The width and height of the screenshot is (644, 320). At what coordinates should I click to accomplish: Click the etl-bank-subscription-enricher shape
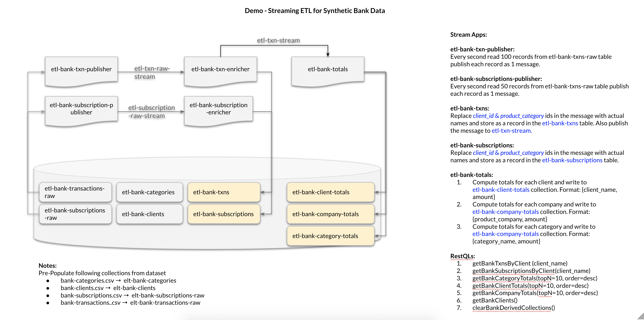(218, 109)
